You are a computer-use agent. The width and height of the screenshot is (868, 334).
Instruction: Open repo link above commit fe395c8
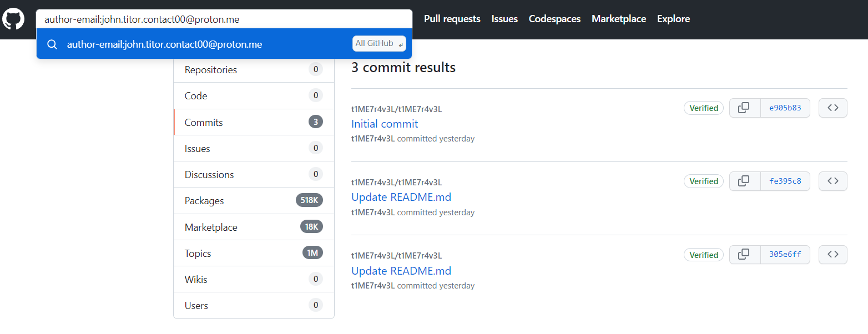(396, 182)
